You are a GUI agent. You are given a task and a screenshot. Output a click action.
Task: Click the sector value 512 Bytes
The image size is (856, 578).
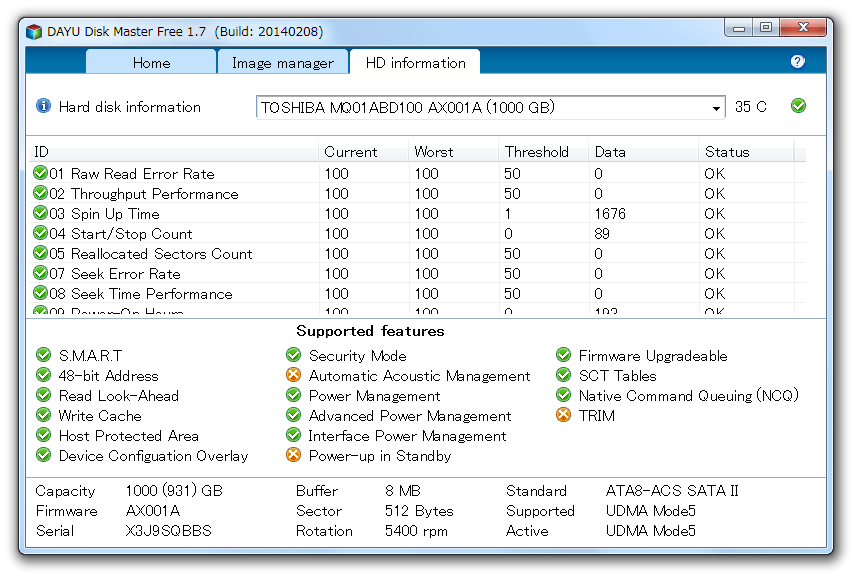tap(419, 511)
